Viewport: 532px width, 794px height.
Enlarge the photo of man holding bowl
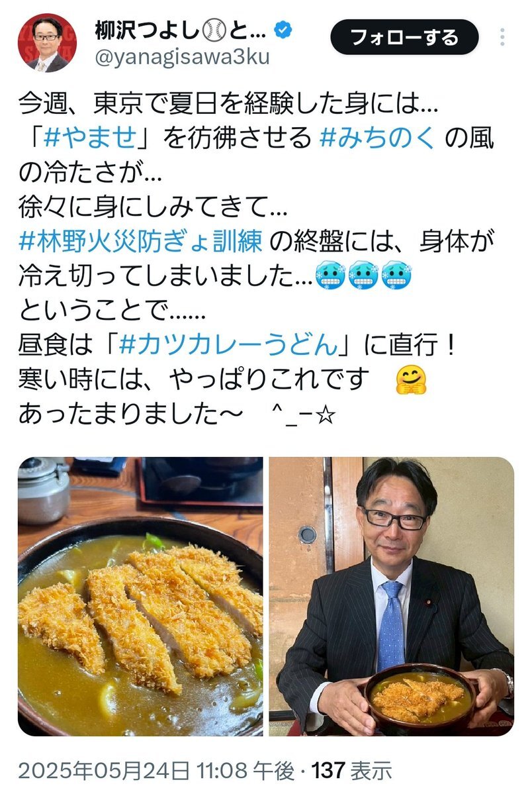391,596
